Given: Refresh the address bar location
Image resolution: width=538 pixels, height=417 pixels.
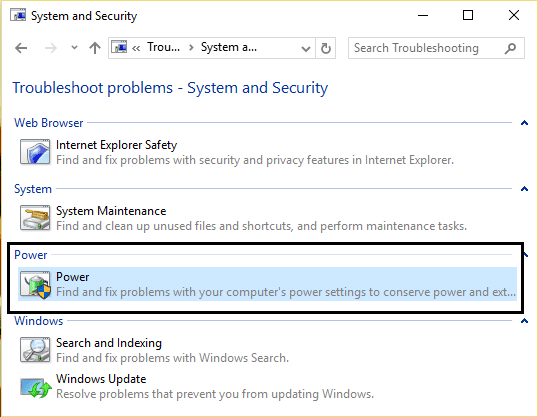Looking at the screenshot, I should [x=326, y=48].
